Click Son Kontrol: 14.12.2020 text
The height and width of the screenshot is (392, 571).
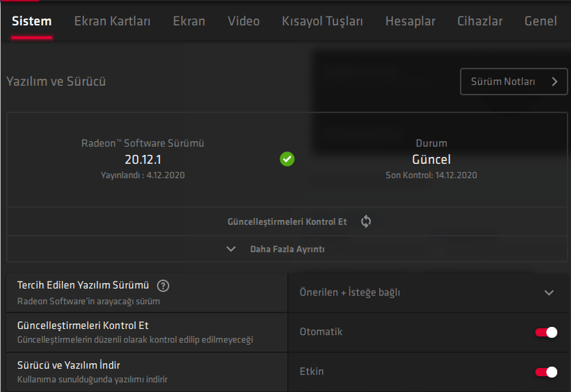click(x=431, y=175)
